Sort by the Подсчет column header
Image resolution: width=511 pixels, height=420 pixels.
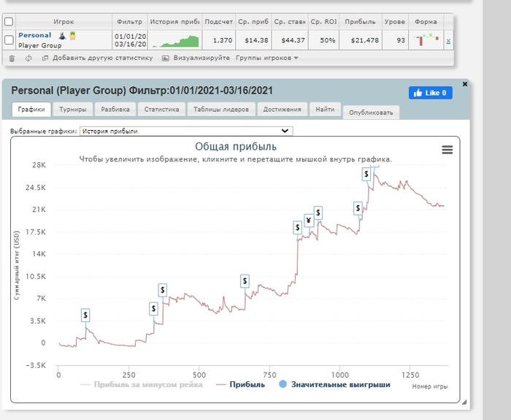pyautogui.click(x=219, y=22)
